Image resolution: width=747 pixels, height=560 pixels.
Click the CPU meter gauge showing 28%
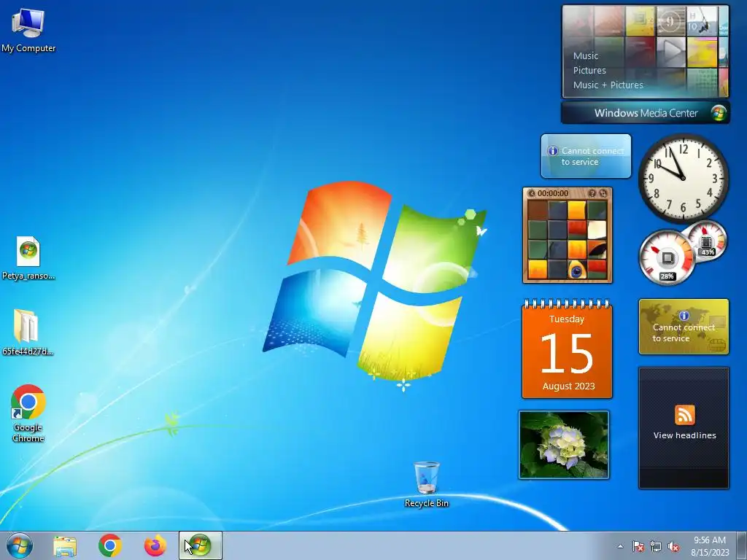pos(667,258)
